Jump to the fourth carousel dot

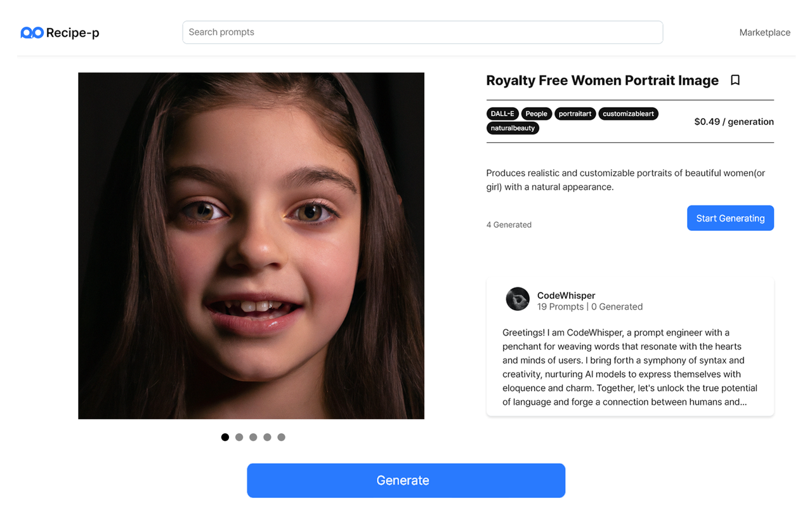(267, 437)
